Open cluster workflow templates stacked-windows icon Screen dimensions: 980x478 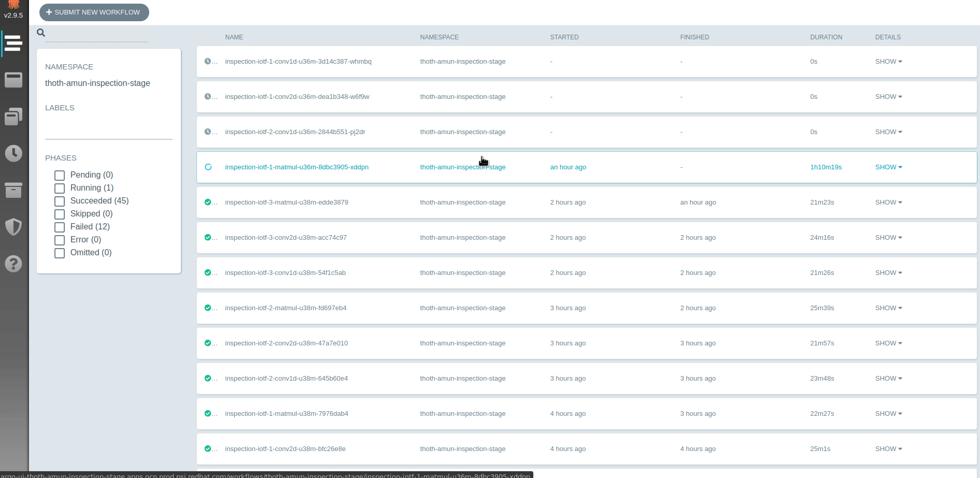(x=13, y=117)
